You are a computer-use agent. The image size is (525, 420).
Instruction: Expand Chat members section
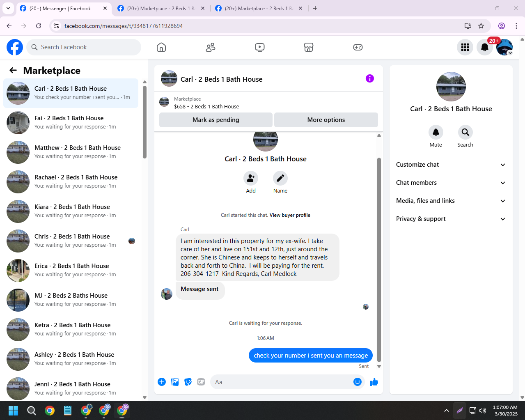click(x=451, y=183)
